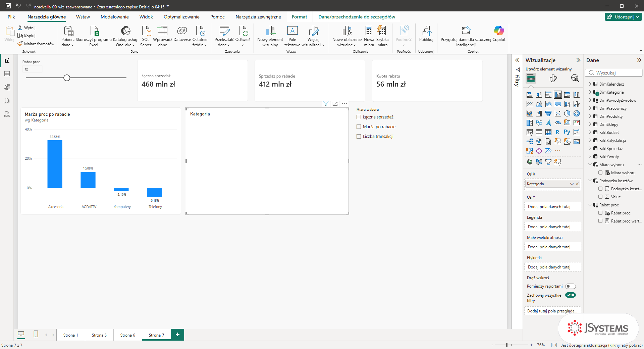The width and height of the screenshot is (644, 349).
Task: Open the Wstaw ribbon tab
Action: tap(83, 17)
